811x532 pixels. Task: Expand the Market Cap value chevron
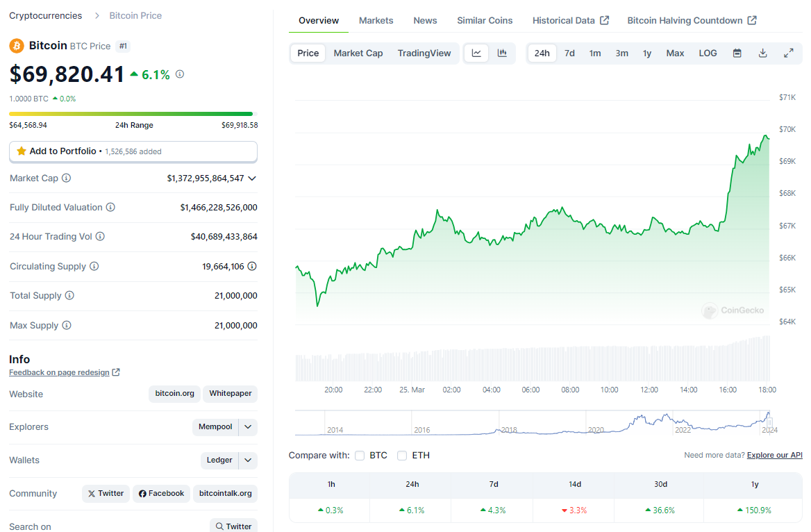coord(252,178)
